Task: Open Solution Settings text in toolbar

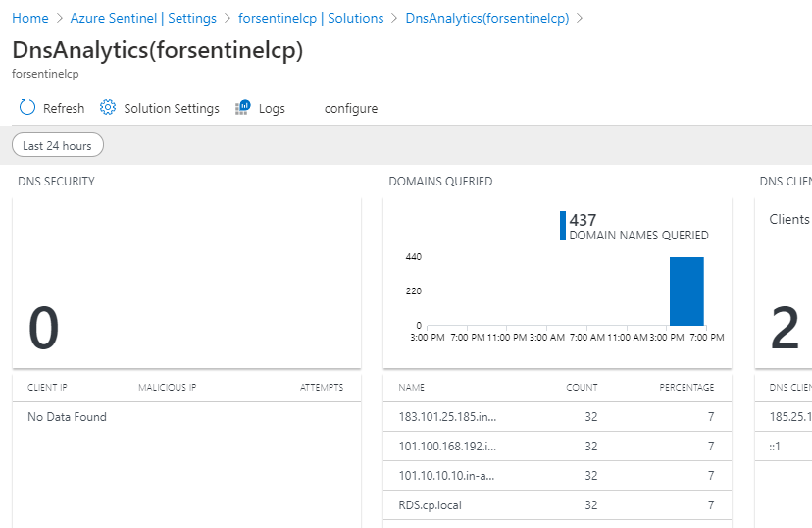Action: 172,108
